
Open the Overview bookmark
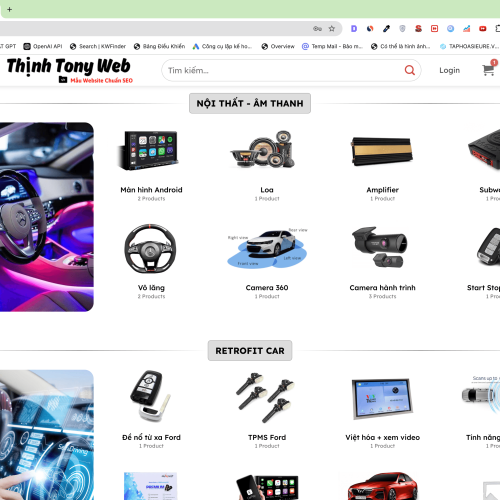(x=278, y=46)
